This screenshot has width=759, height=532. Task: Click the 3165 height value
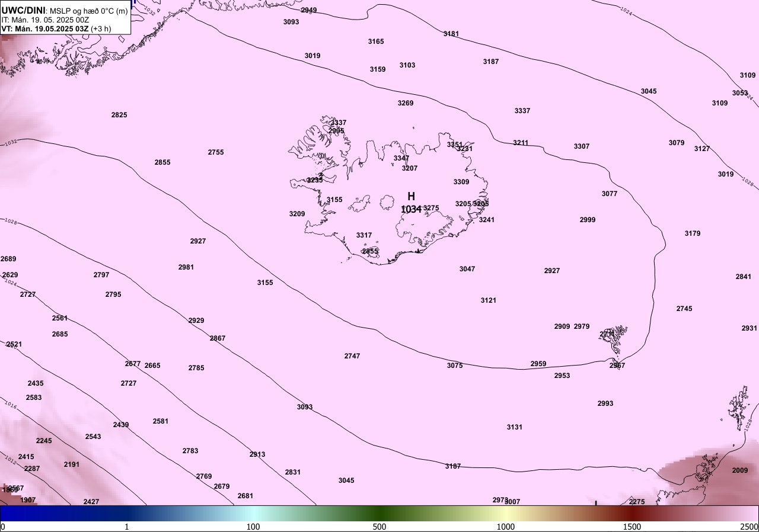click(376, 41)
